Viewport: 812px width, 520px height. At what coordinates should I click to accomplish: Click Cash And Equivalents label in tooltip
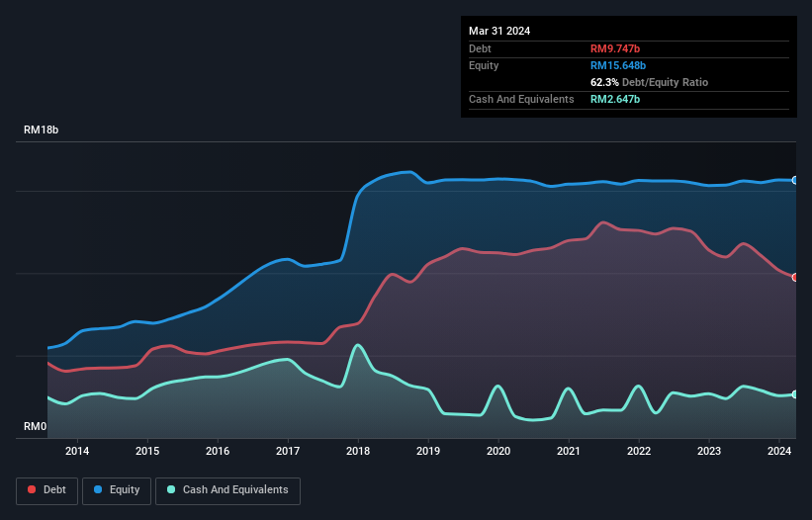point(521,99)
